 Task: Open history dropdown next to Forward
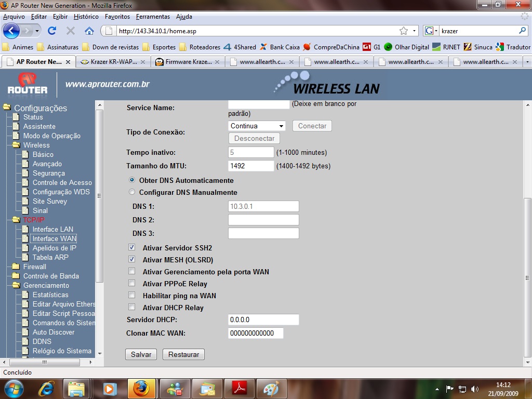[x=37, y=31]
